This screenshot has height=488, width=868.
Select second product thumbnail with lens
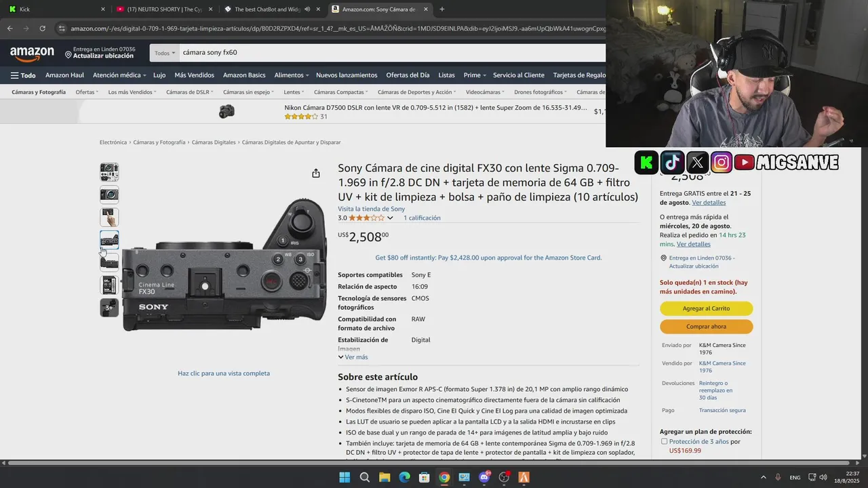(x=109, y=195)
